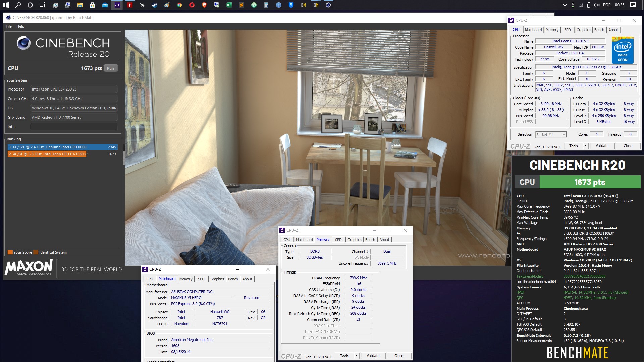This screenshot has width=644, height=362.
Task: Launch Microsoft Store from taskbar
Action: 92,5
